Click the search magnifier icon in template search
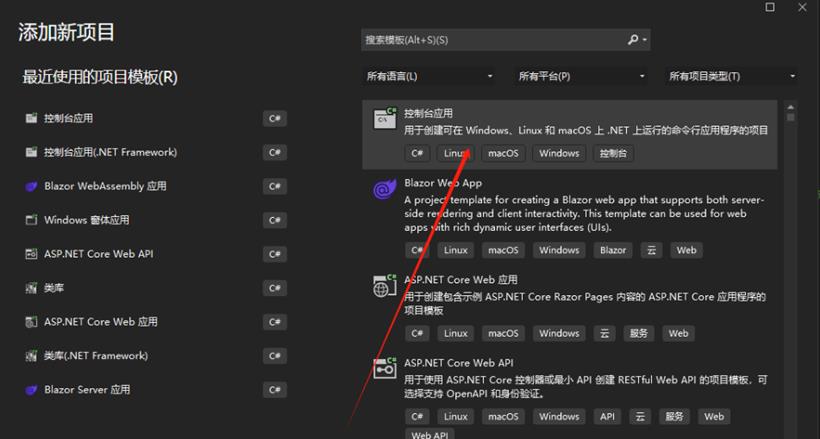 point(632,40)
